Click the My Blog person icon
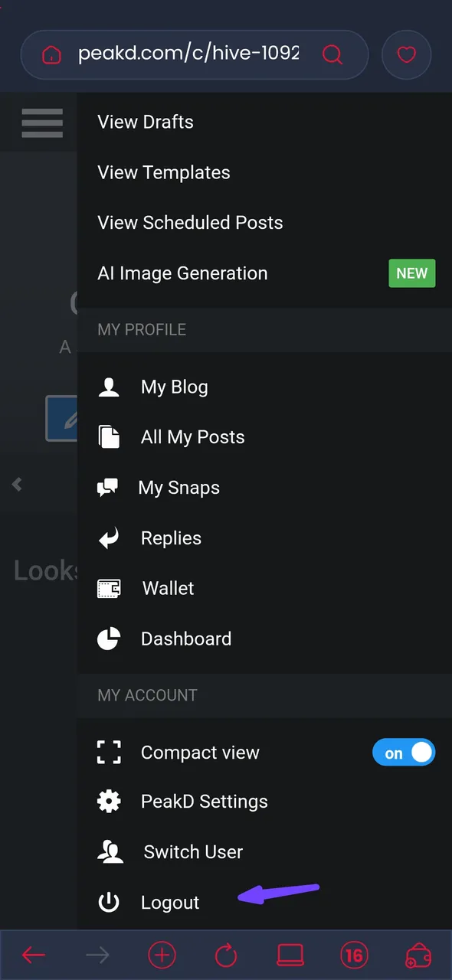This screenshot has height=980, width=452. click(x=109, y=387)
